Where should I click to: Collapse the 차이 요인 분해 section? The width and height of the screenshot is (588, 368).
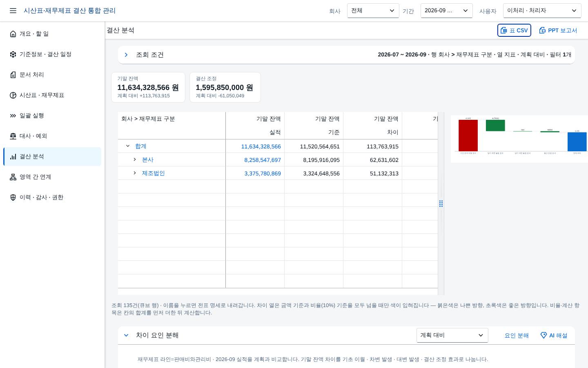click(126, 335)
